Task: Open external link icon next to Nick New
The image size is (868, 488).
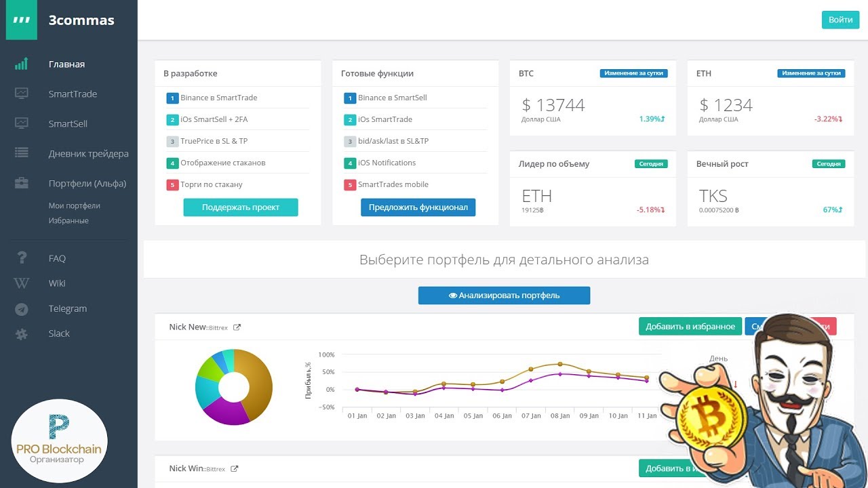Action: (237, 327)
